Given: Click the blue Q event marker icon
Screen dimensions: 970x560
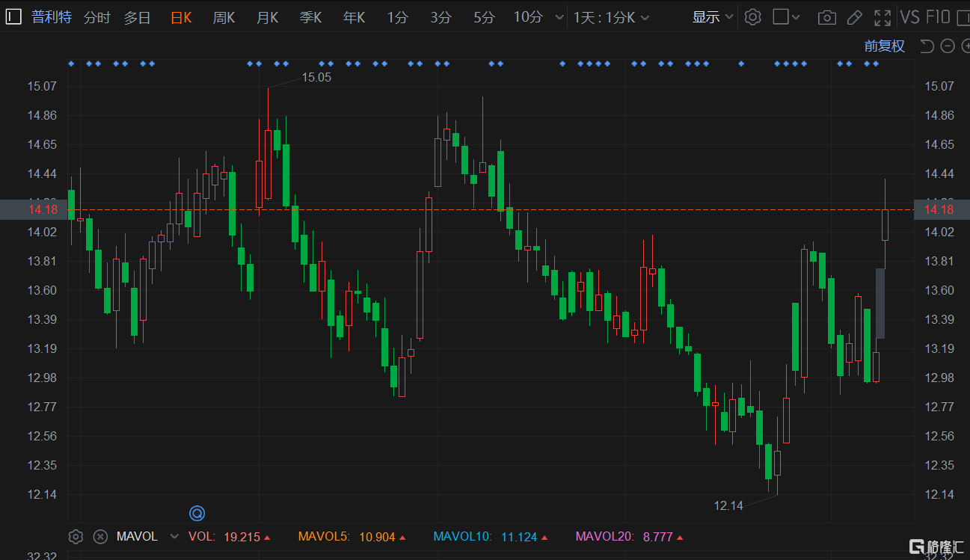Looking at the screenshot, I should pos(197,513).
